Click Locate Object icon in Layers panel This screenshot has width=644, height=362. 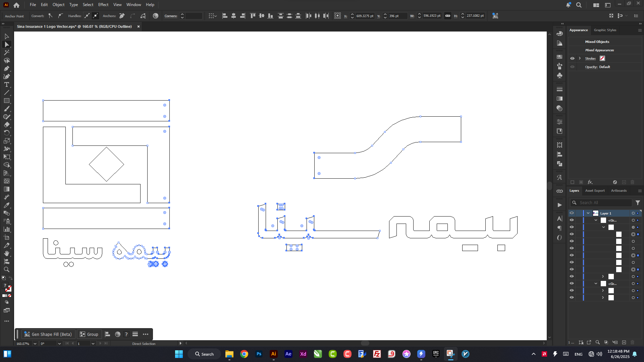pyautogui.click(x=597, y=342)
